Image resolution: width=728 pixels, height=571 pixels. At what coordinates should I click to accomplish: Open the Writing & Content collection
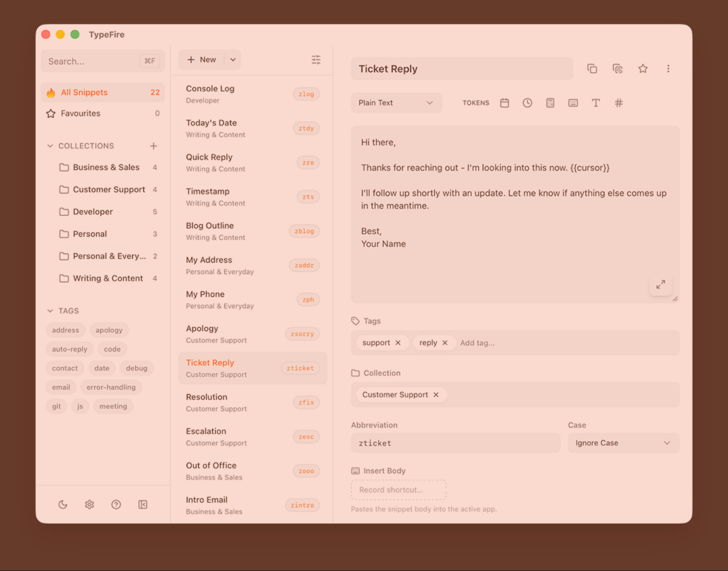pyautogui.click(x=108, y=279)
